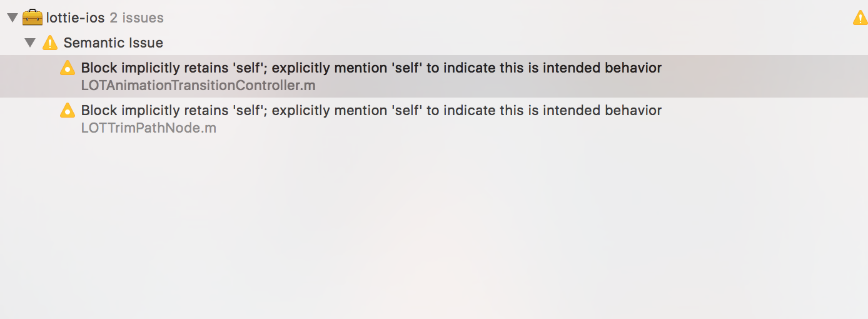The image size is (868, 319).
Task: Select the second 'Block implicitly retains self' warning
Action: point(371,111)
